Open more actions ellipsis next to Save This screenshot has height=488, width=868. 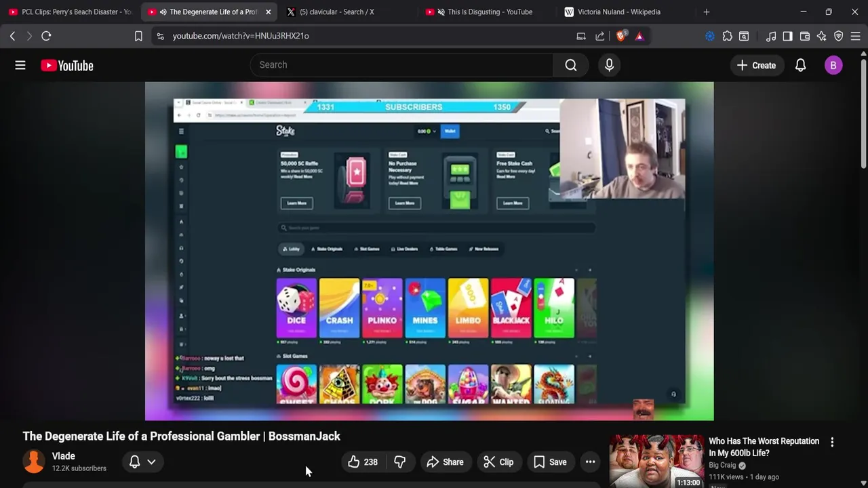591,462
